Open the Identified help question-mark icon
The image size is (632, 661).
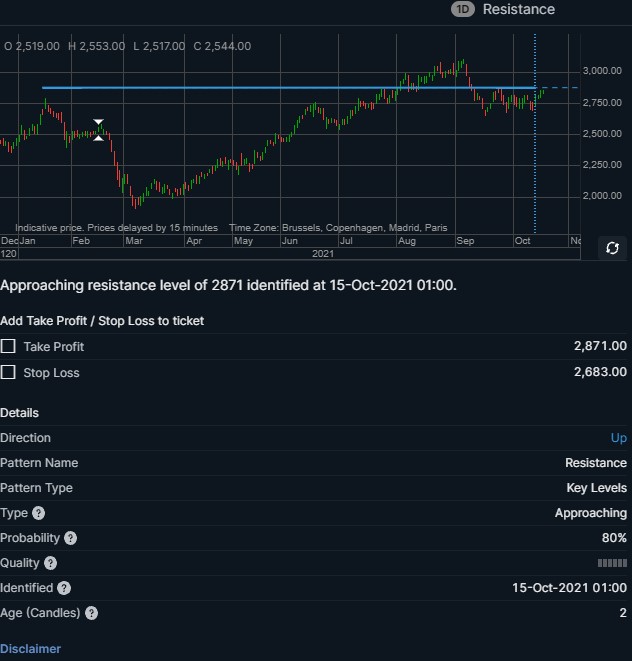tap(64, 588)
